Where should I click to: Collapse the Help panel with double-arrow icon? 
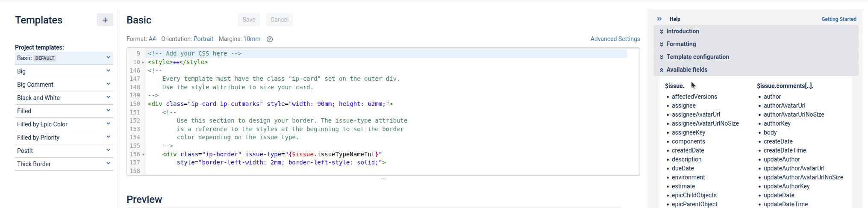tap(659, 19)
